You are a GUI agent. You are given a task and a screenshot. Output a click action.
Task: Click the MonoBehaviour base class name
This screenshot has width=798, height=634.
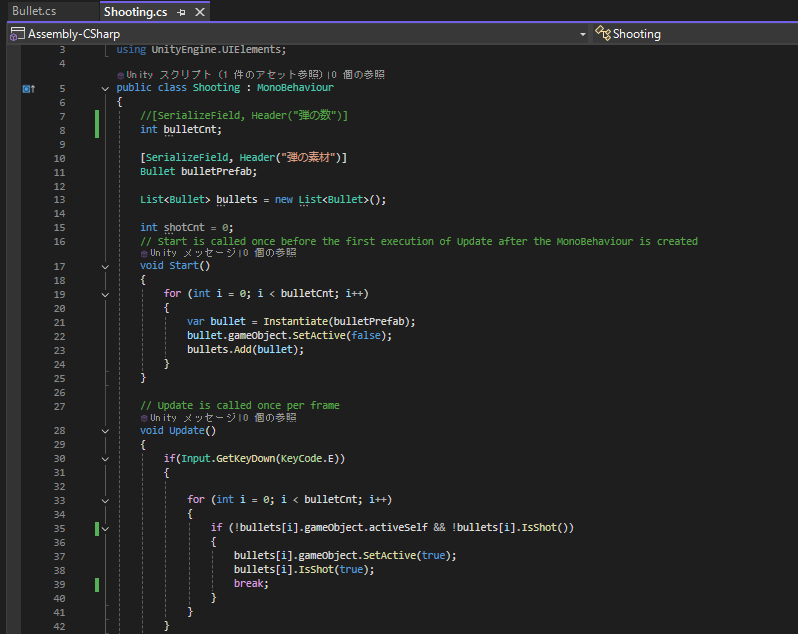point(295,88)
